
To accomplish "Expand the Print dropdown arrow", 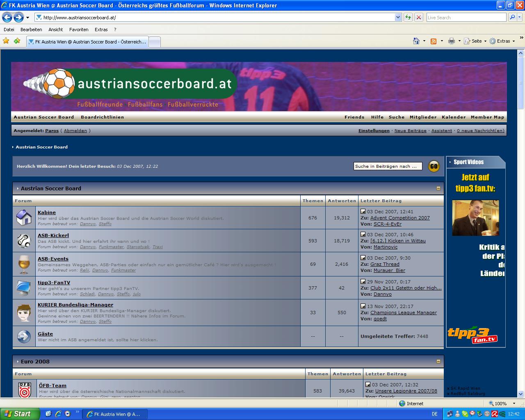I will point(459,41).
